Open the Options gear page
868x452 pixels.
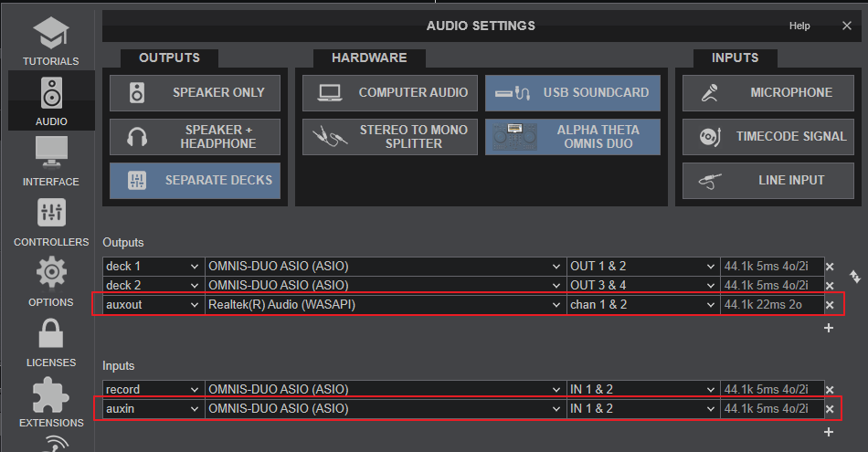tap(50, 282)
